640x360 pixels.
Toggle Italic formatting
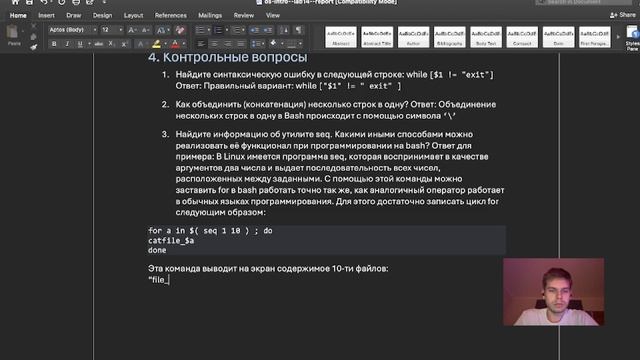click(67, 44)
